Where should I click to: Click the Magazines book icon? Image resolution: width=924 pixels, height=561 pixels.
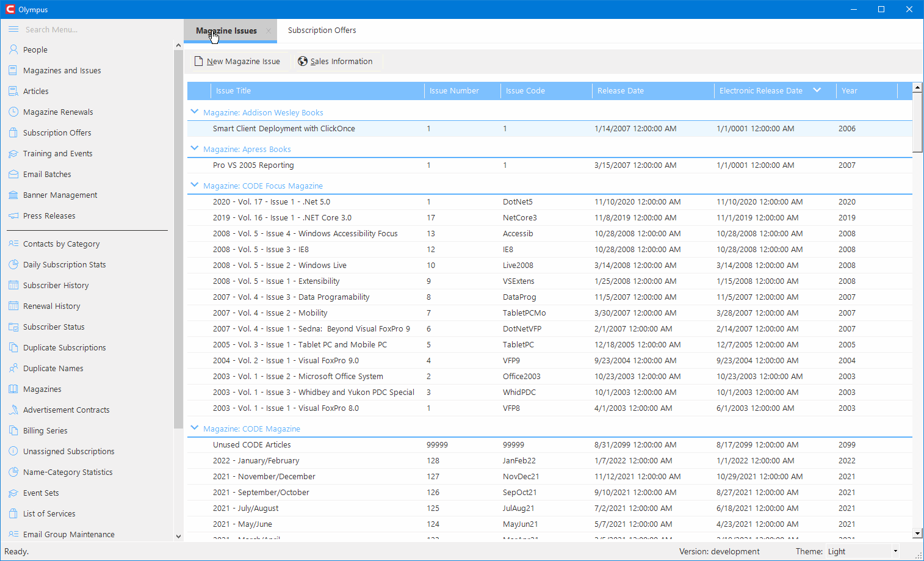point(13,389)
